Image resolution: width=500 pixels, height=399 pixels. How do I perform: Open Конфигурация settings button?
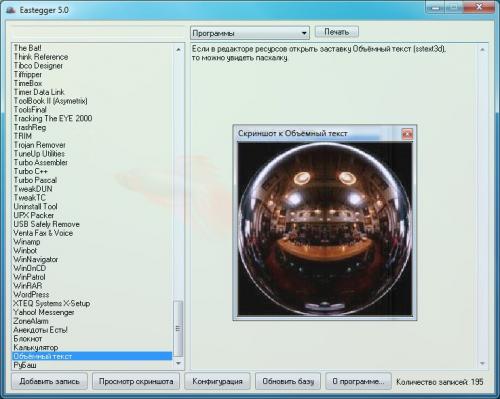(217, 381)
